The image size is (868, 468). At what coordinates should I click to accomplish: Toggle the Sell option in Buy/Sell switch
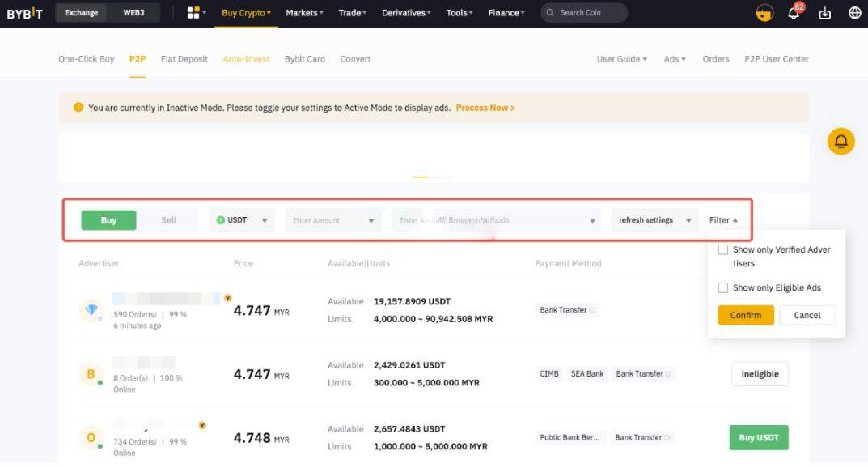tap(169, 219)
